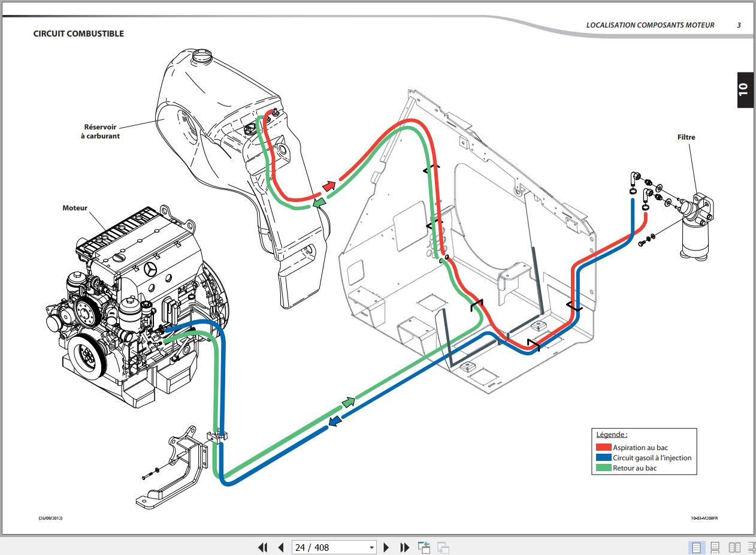Viewport: 756px width, 555px height.
Task: Click the CIRCUIT COMBUSTIBLE heading
Action: coord(78,34)
